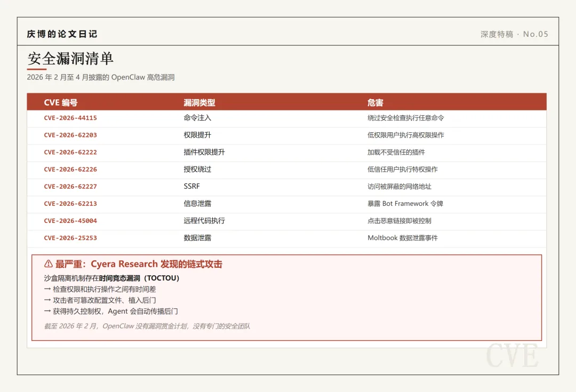The image size is (576, 392).
Task: Click the callout title Cyera Research 发现的链式攻击
Action: tap(156, 264)
